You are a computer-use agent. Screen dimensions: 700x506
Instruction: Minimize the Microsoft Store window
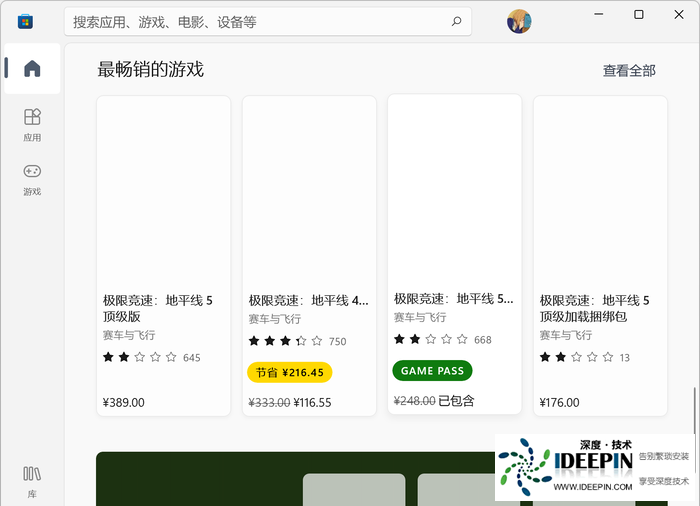pos(599,14)
